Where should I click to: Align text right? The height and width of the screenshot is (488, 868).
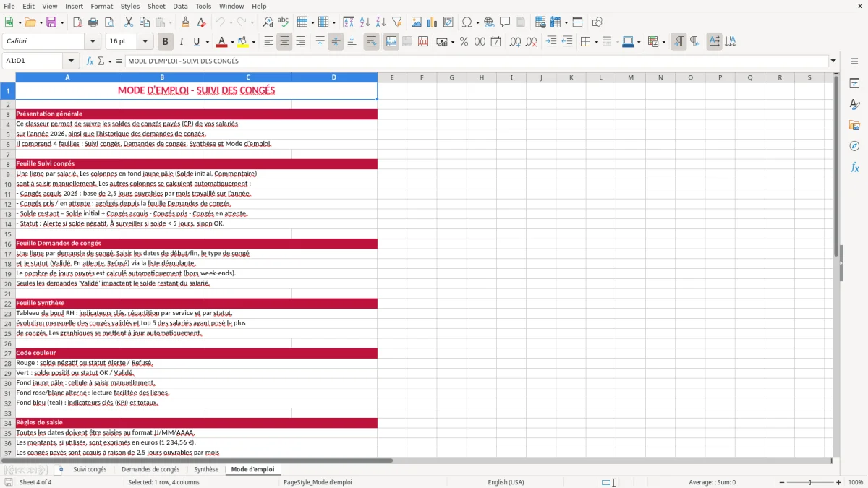click(x=300, y=42)
